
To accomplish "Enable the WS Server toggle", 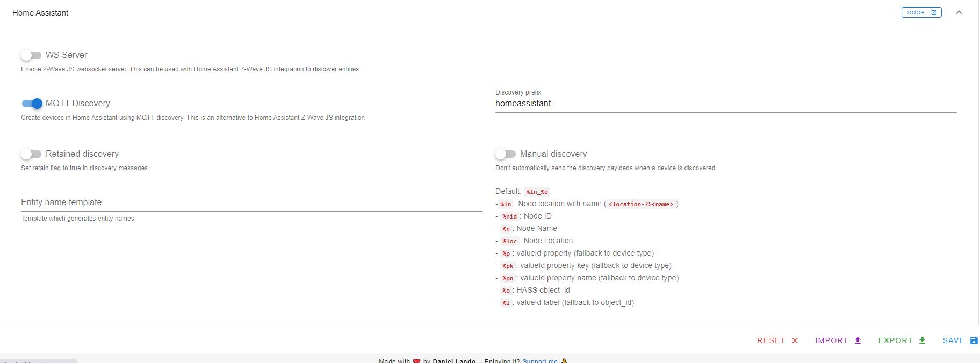I will coord(31,55).
